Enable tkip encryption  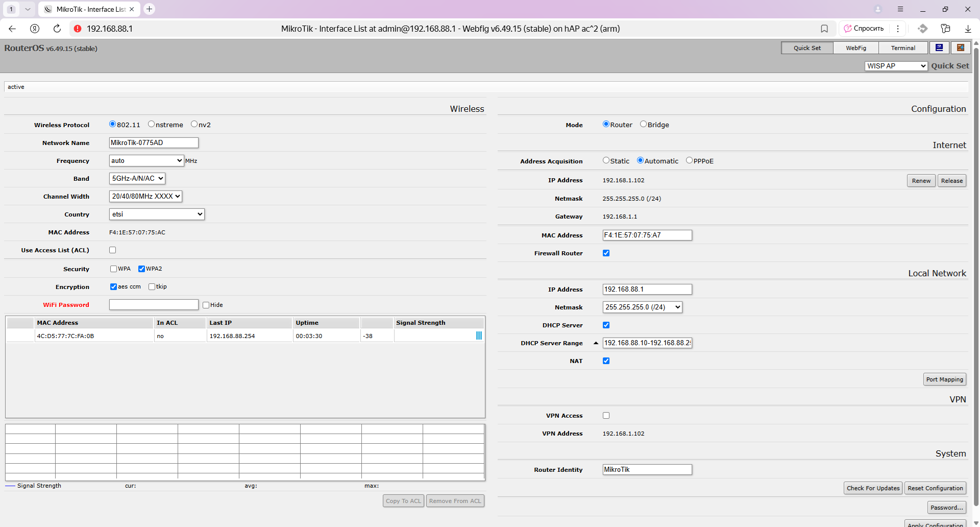tap(152, 287)
